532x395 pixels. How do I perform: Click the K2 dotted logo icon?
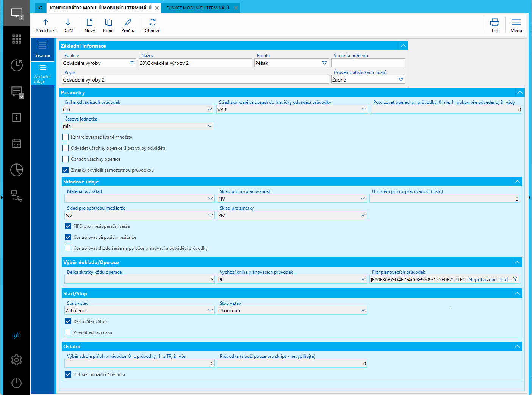[17, 335]
